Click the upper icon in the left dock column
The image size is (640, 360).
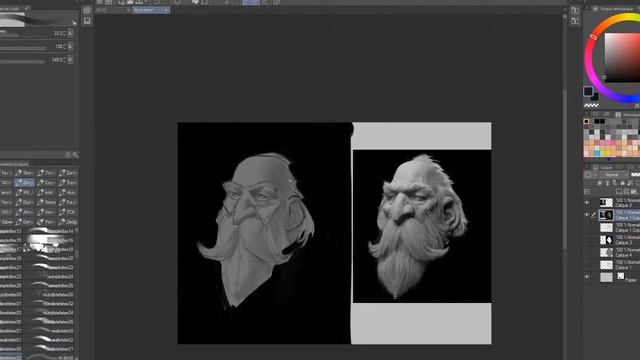pos(87,11)
